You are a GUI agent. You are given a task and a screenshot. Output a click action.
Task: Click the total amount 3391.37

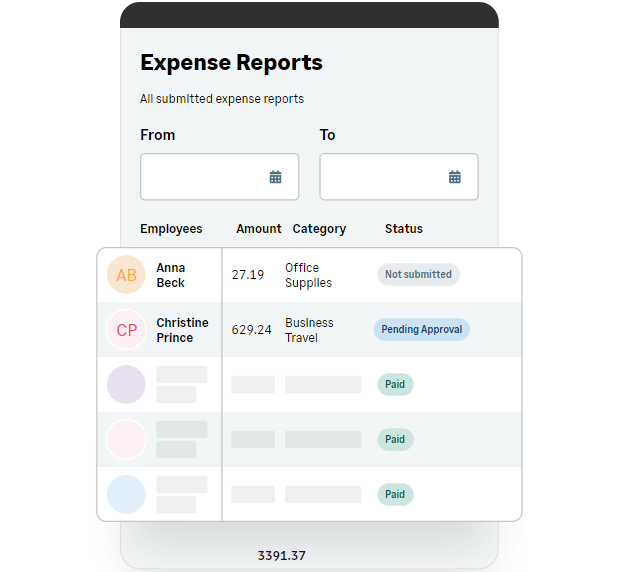pyautogui.click(x=281, y=556)
